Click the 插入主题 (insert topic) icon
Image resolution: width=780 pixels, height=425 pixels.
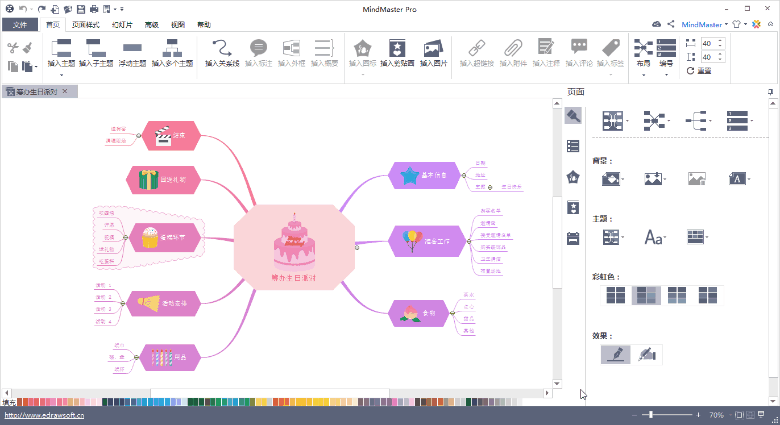point(61,47)
